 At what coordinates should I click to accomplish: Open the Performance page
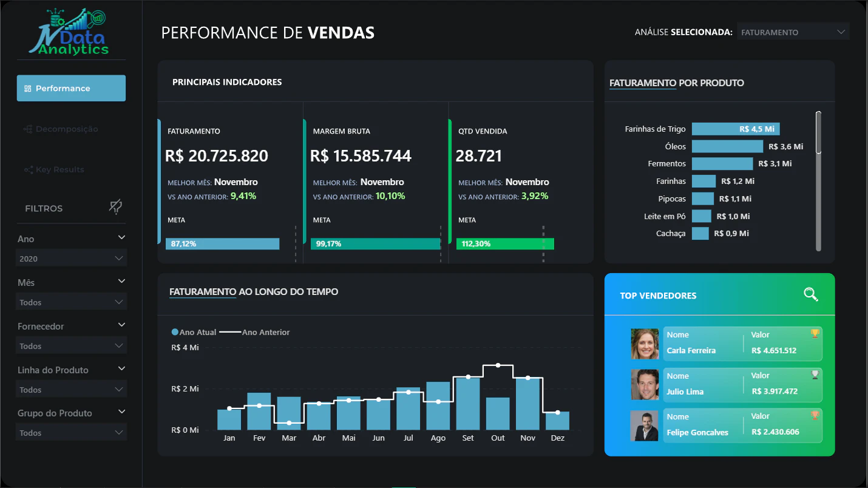[71, 88]
